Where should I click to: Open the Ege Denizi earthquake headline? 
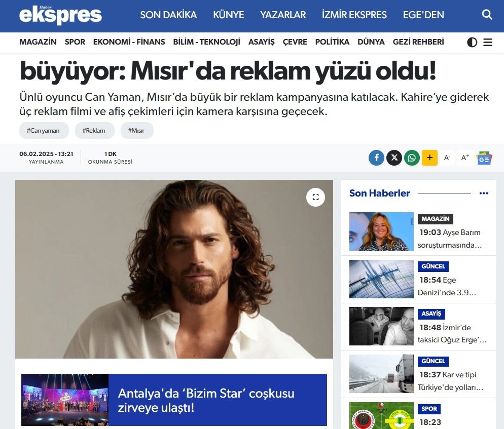click(447, 286)
